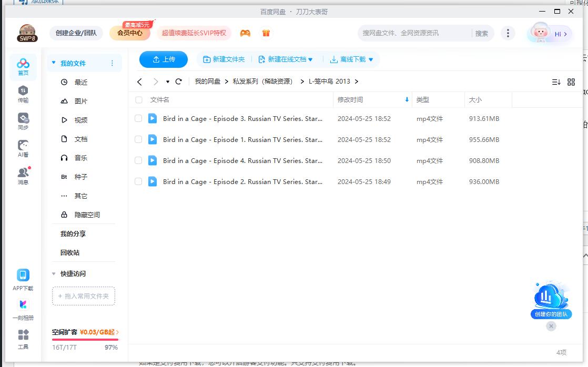Image resolution: width=588 pixels, height=367 pixels.
Task: Switch to grid view layout icon
Action: [571, 81]
